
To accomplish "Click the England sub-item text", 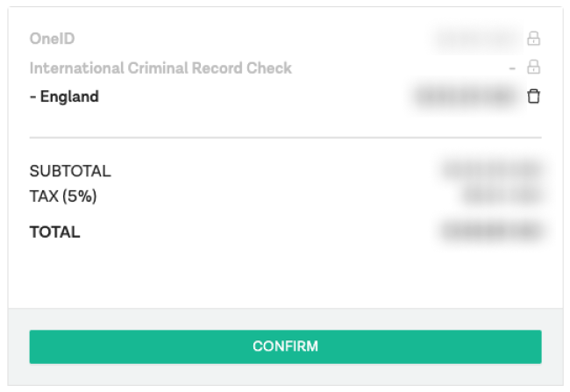I will (x=64, y=96).
